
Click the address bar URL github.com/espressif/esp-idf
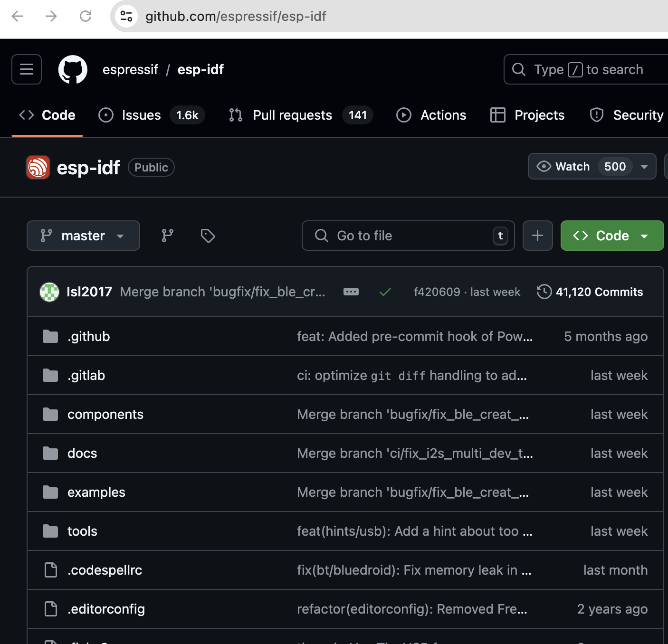[236, 17]
